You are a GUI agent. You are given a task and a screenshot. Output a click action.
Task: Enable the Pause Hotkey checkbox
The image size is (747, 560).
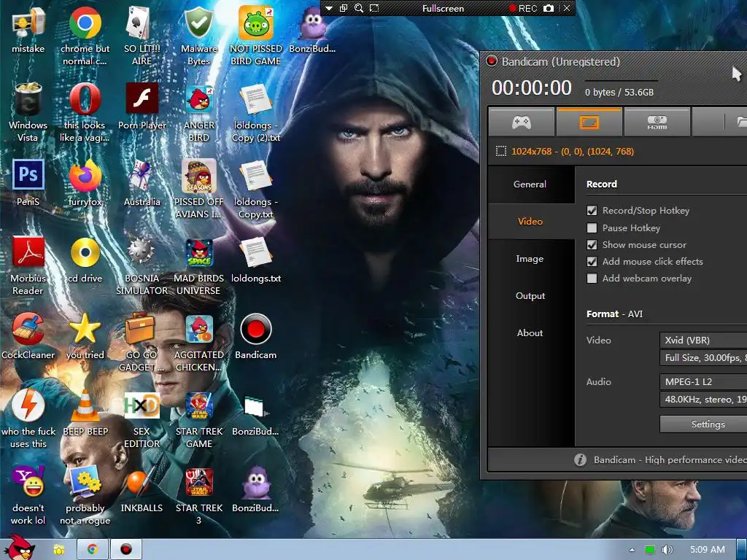[x=592, y=228]
